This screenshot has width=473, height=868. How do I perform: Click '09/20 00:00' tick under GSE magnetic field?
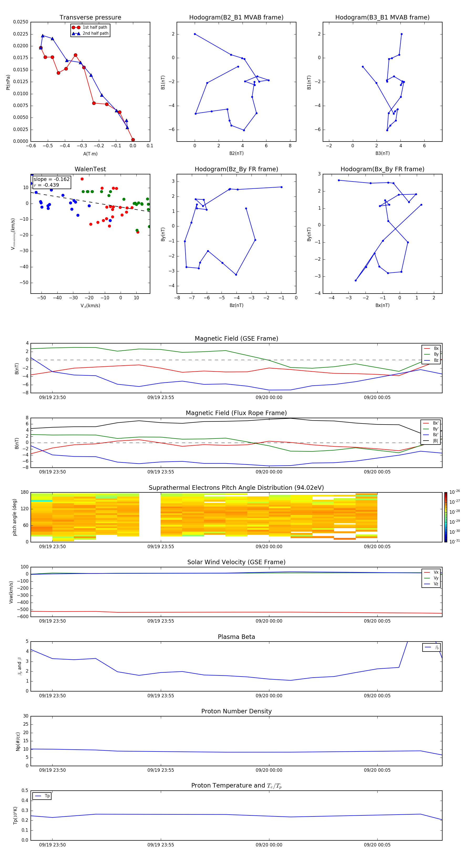[x=269, y=398]
